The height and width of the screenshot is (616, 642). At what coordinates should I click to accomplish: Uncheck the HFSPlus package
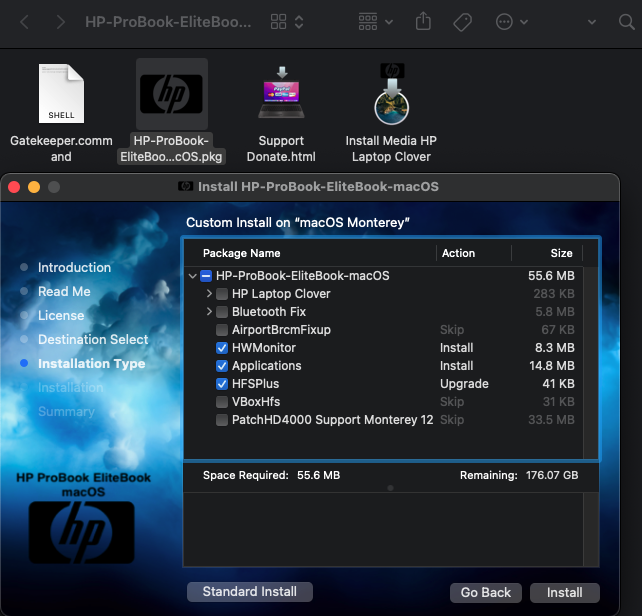[222, 384]
